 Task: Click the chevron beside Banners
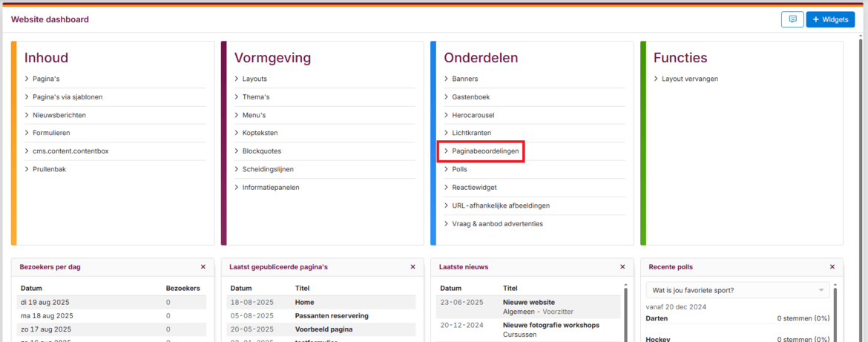point(446,79)
